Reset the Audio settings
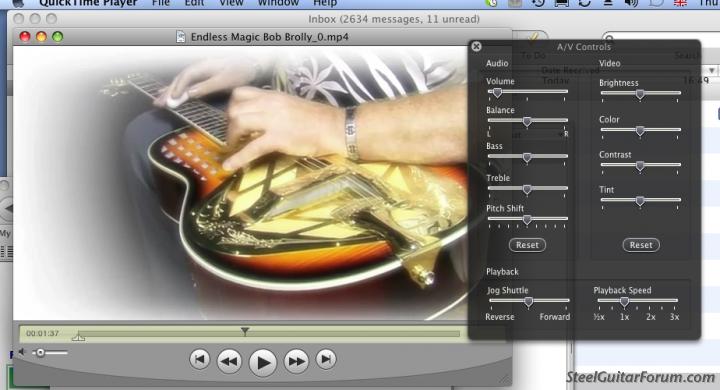Image resolution: width=720 pixels, height=390 pixels. (527, 245)
